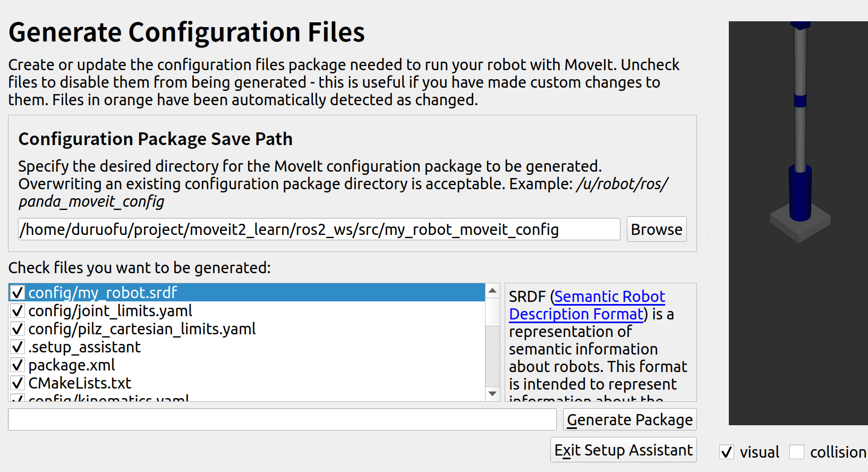Select the CMakeLists.txt list entry
The image size is (868, 472).
[80, 383]
